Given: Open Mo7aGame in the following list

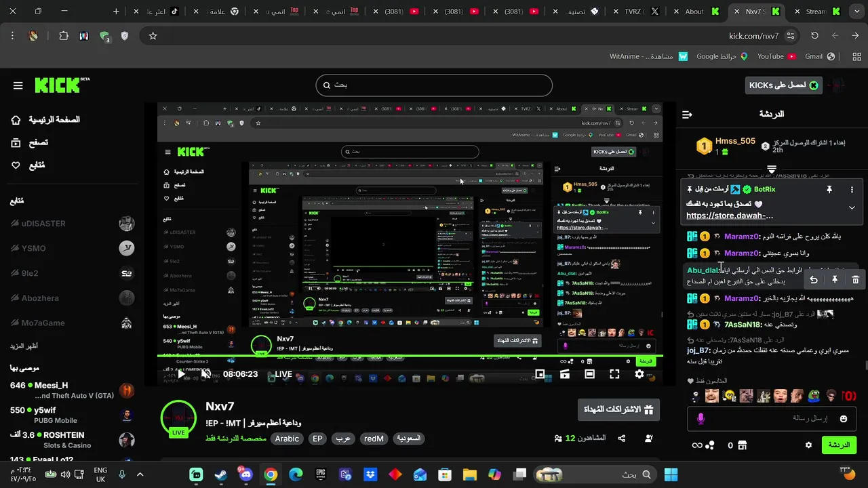Looking at the screenshot, I should (73, 323).
